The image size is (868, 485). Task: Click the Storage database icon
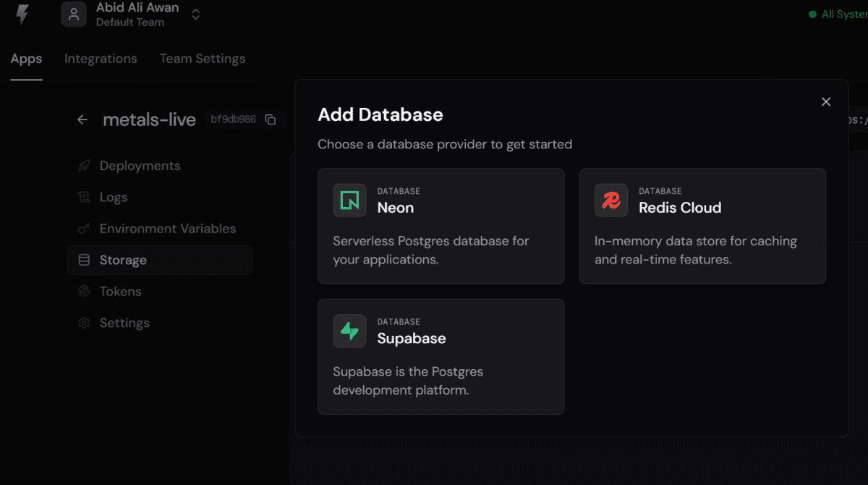84,260
